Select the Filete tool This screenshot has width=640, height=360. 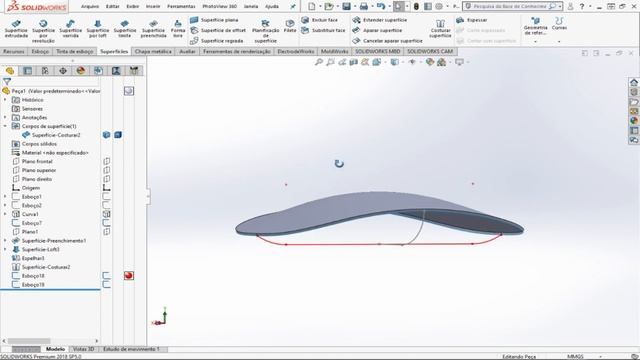[x=290, y=26]
